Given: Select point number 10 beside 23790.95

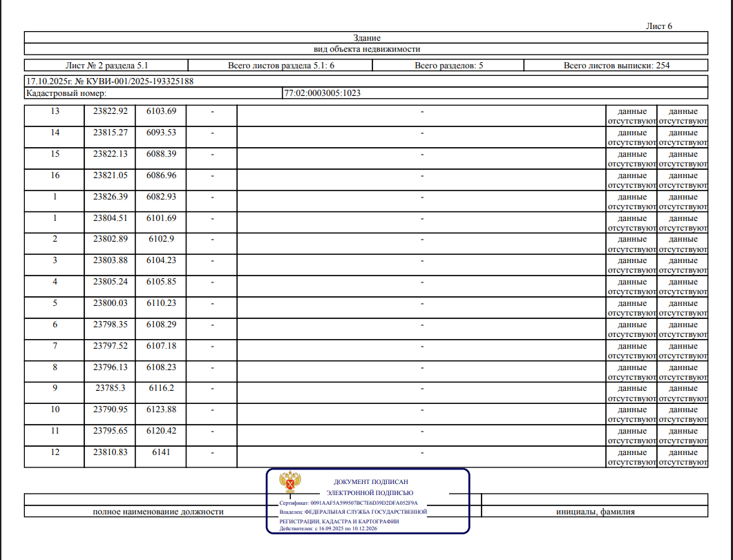Looking at the screenshot, I should coord(55,409).
